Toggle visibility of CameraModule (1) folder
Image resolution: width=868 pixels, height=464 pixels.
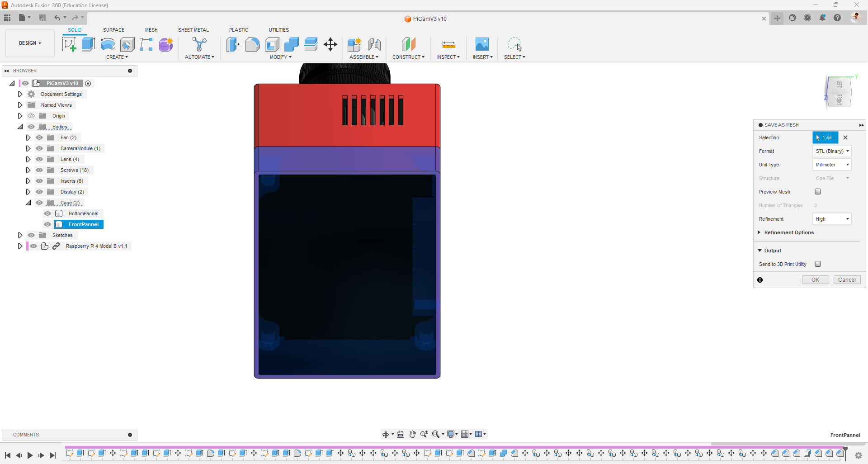(x=39, y=148)
